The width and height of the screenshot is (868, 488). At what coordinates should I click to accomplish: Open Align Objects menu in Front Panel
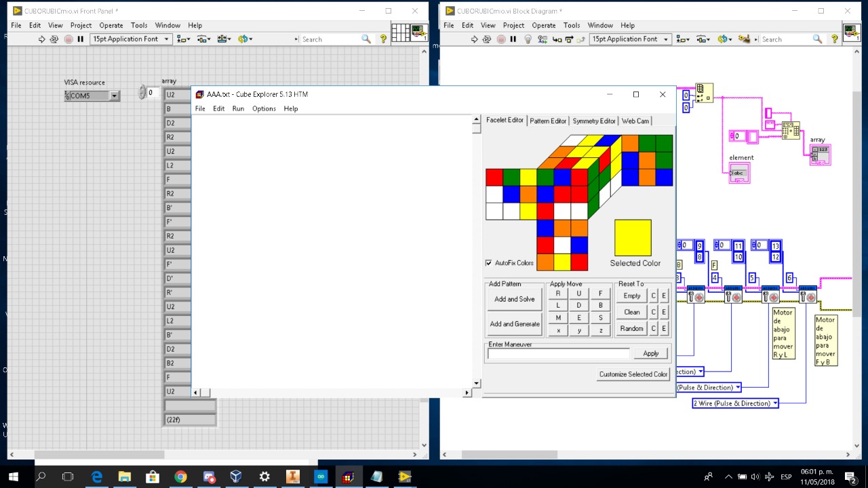[x=184, y=39]
